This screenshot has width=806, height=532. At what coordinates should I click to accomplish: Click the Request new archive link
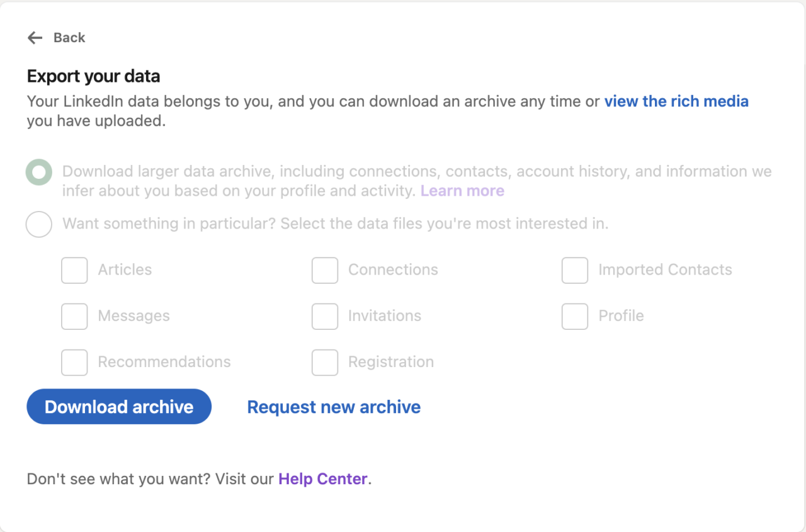tap(334, 407)
